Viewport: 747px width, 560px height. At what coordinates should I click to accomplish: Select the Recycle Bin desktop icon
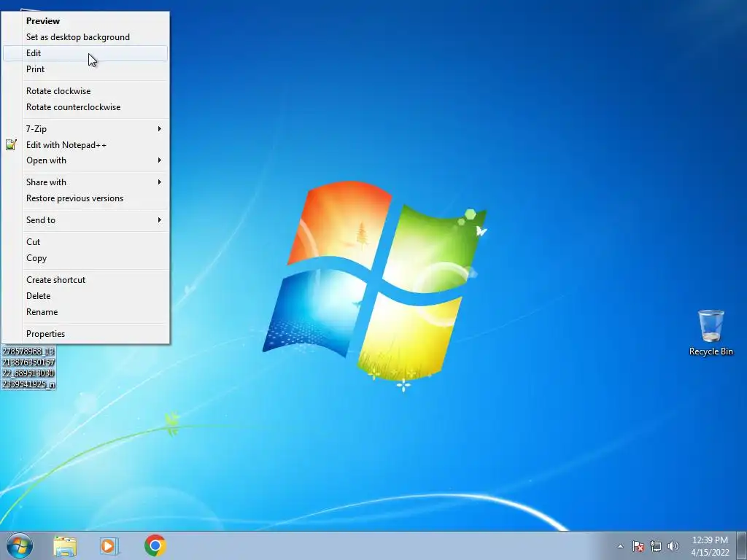[x=711, y=332]
